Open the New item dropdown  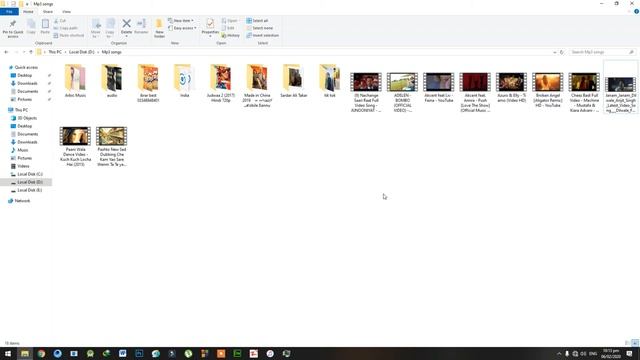point(181,20)
